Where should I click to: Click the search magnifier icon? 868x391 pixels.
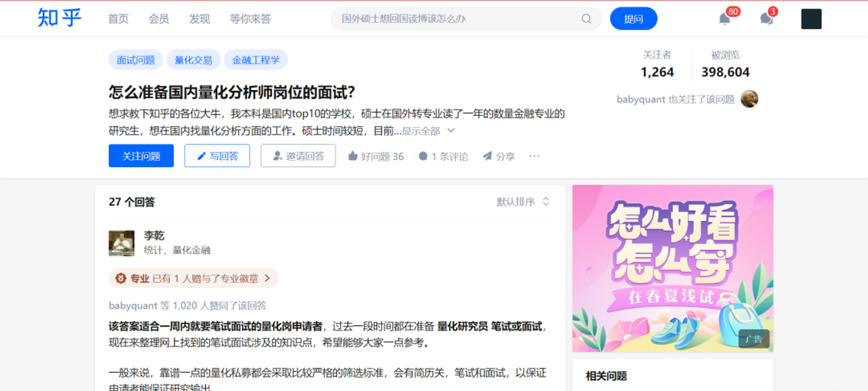(586, 19)
